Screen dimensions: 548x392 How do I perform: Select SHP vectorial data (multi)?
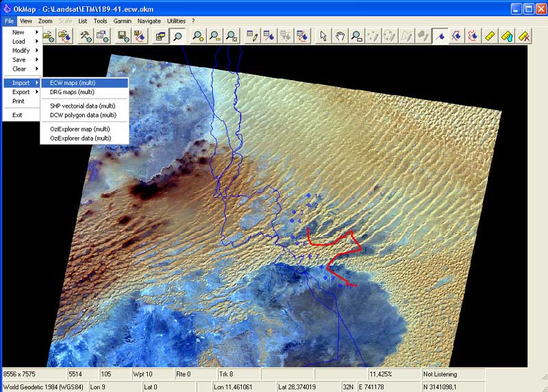click(x=84, y=106)
